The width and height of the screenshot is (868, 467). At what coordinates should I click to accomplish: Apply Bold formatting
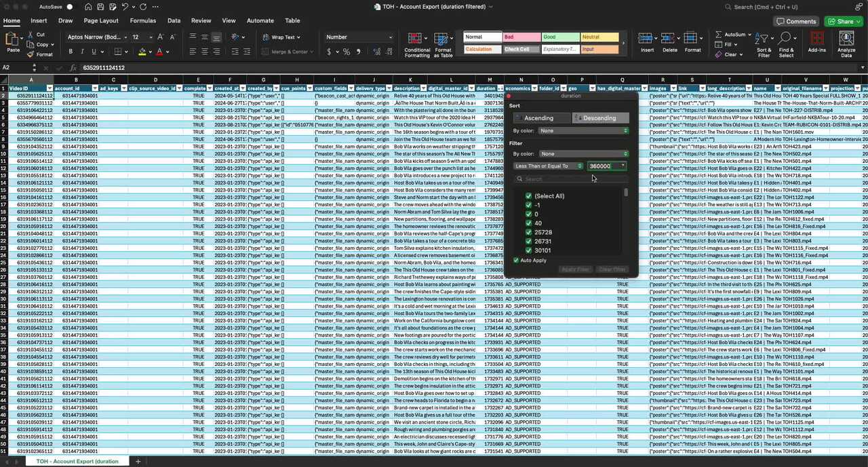[x=71, y=52]
